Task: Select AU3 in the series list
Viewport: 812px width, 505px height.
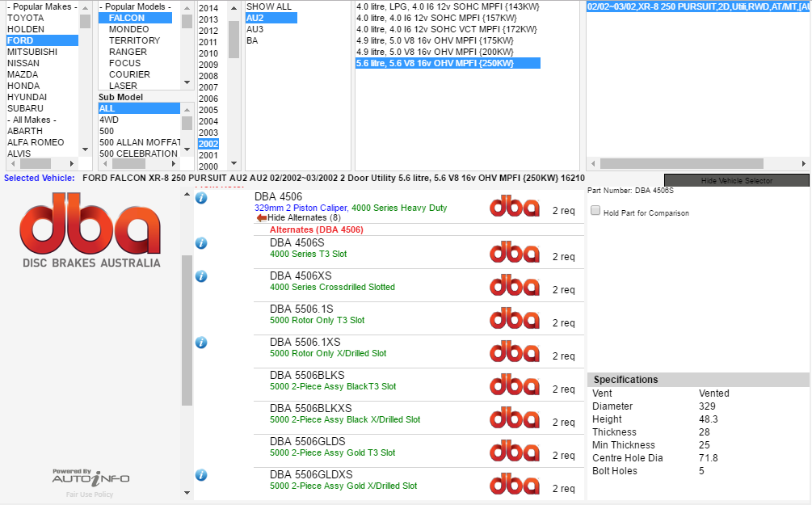Action: tap(255, 29)
